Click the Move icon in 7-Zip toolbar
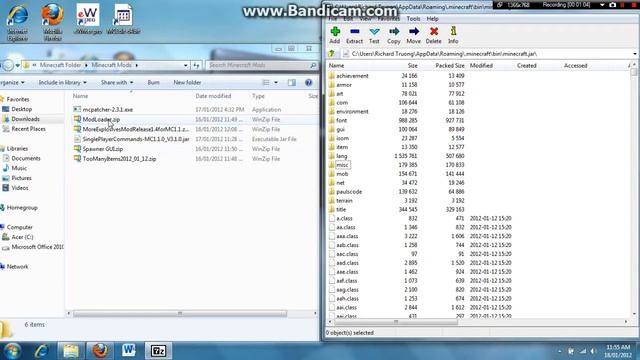Image resolution: width=640 pixels, height=360 pixels. pyautogui.click(x=413, y=35)
